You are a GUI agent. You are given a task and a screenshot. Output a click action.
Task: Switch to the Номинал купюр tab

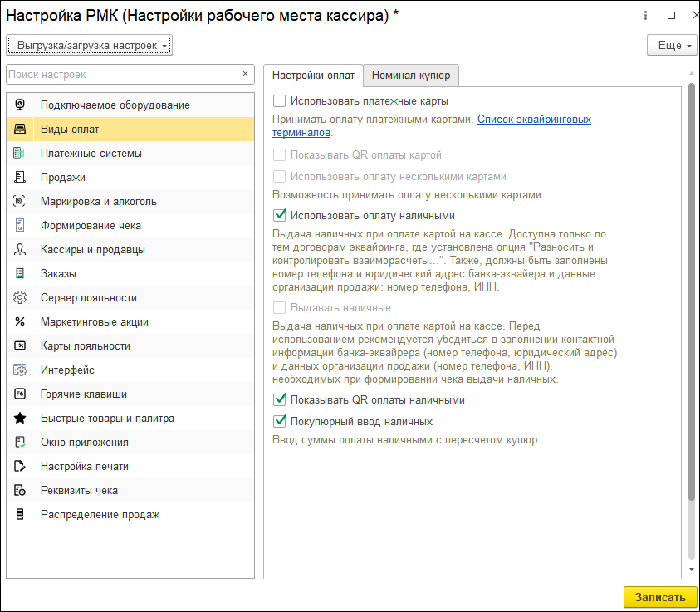[x=411, y=76]
